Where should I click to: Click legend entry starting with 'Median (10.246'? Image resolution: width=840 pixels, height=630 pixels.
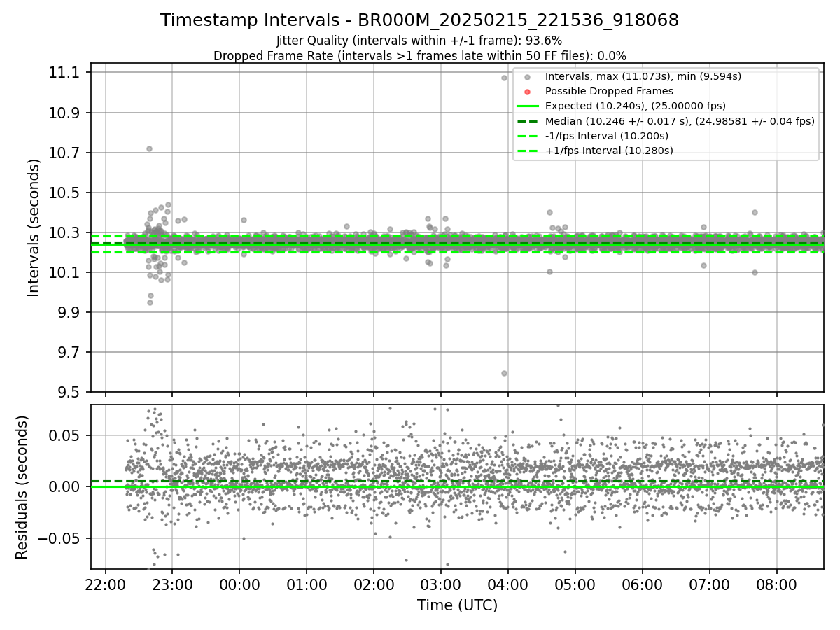tap(680, 120)
